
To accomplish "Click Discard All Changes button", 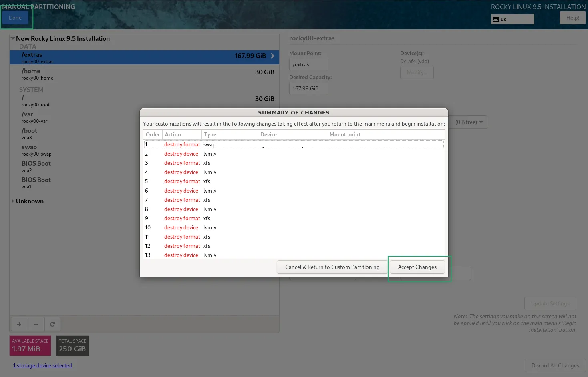I will pos(555,365).
